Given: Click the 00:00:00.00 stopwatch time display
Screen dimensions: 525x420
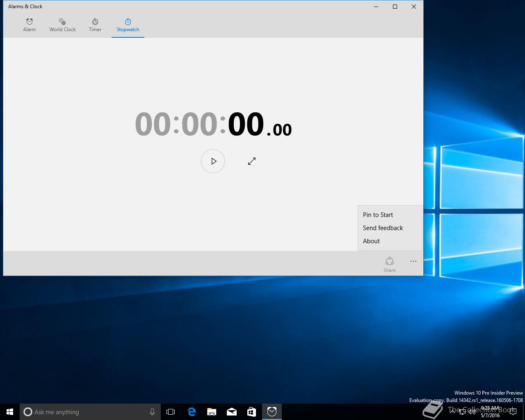Looking at the screenshot, I should pyautogui.click(x=213, y=124).
